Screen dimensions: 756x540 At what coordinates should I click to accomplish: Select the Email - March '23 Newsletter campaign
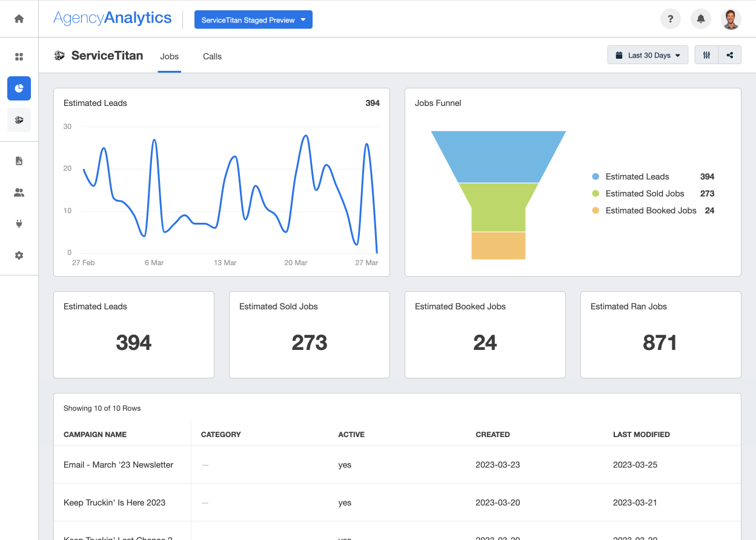pos(119,465)
